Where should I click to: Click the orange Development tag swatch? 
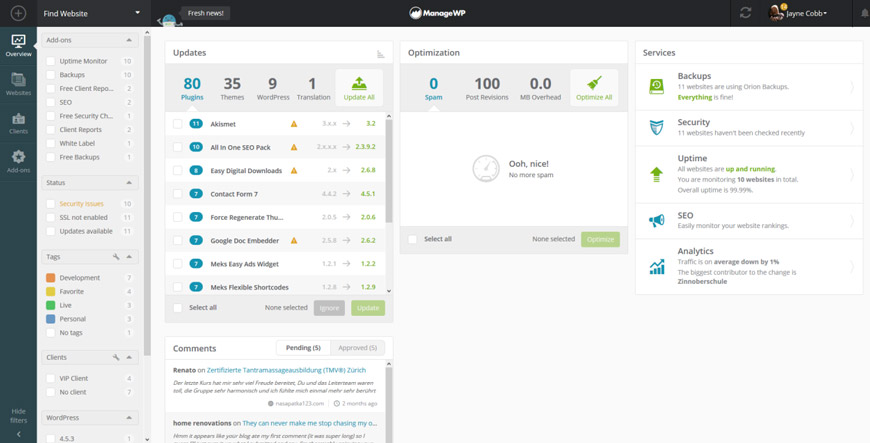point(50,278)
